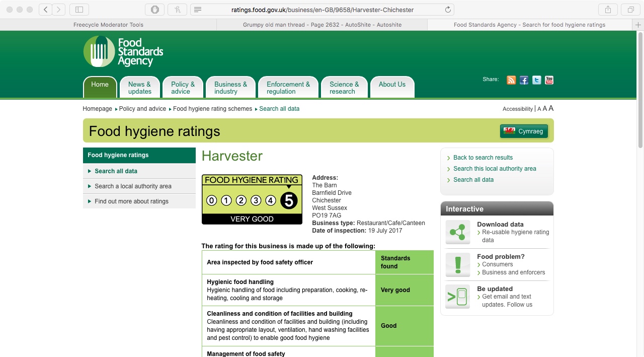Click Search this local authority area link
The height and width of the screenshot is (357, 644).
pos(495,169)
